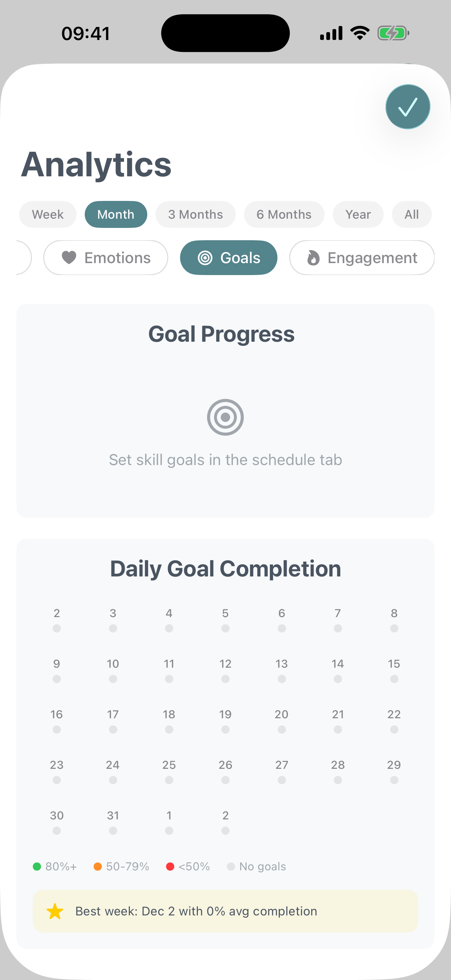Image resolution: width=451 pixels, height=980 pixels.
Task: Tap the flame icon on Engagement filter
Action: tap(313, 258)
